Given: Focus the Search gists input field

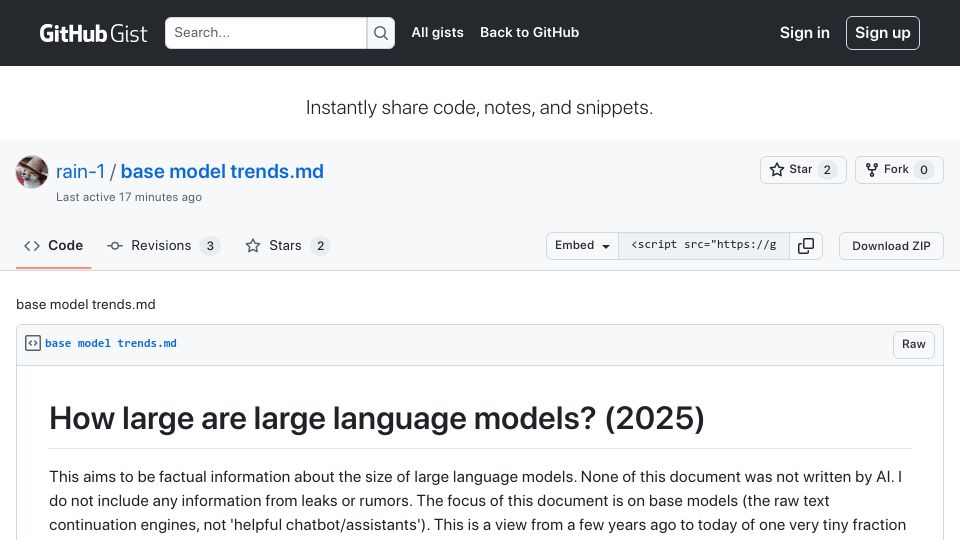Looking at the screenshot, I should click(x=266, y=33).
